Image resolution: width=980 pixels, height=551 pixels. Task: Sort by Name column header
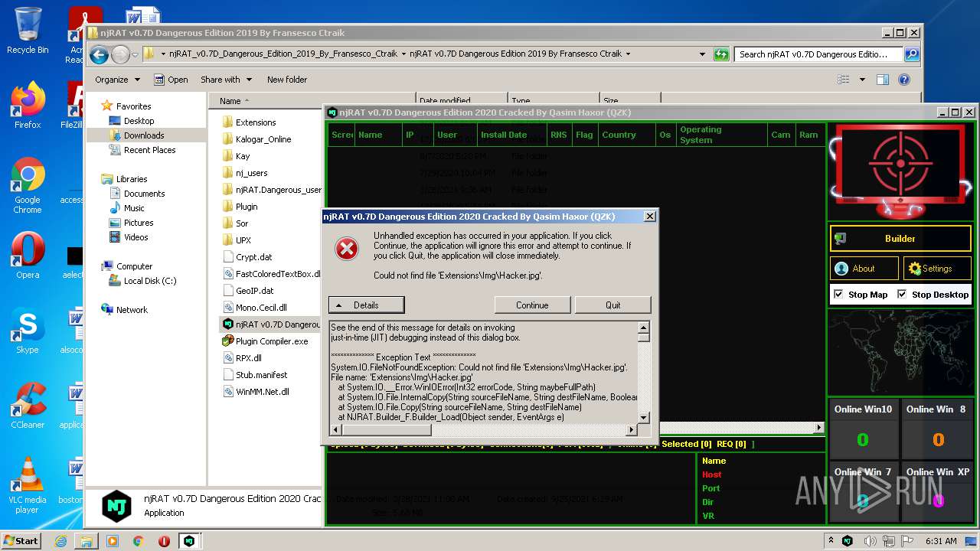click(x=312, y=101)
